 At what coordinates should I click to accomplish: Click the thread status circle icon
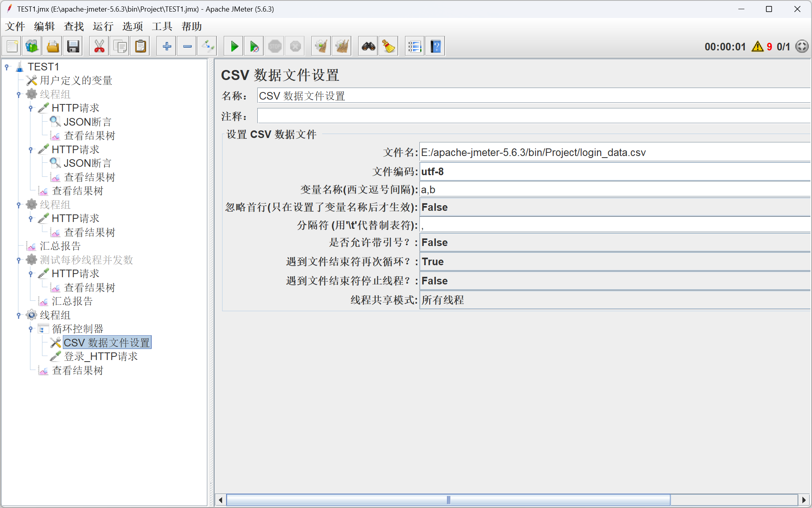(x=802, y=46)
